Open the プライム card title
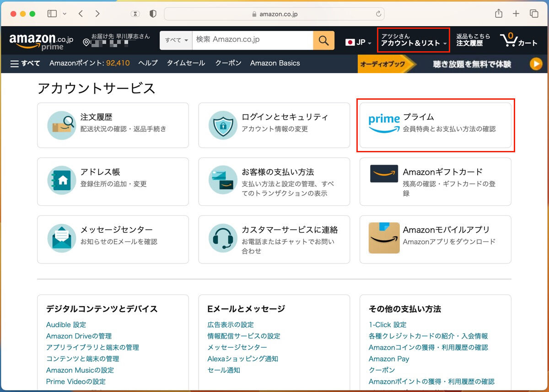Viewport: 549px width, 392px height. (x=418, y=117)
